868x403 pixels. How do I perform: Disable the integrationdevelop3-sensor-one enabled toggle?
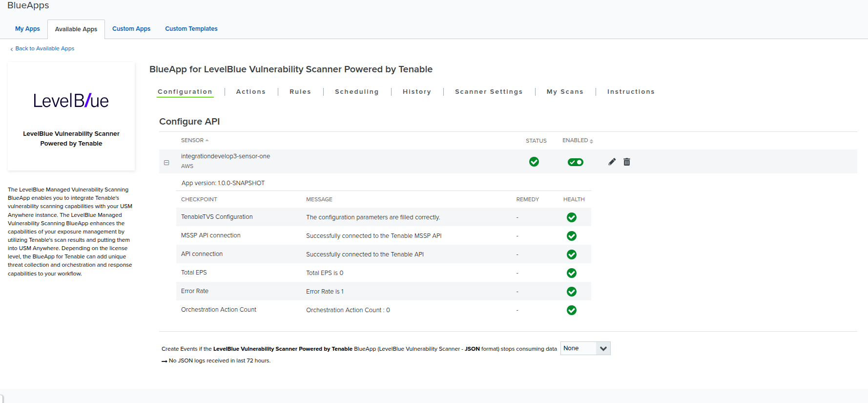tap(576, 162)
